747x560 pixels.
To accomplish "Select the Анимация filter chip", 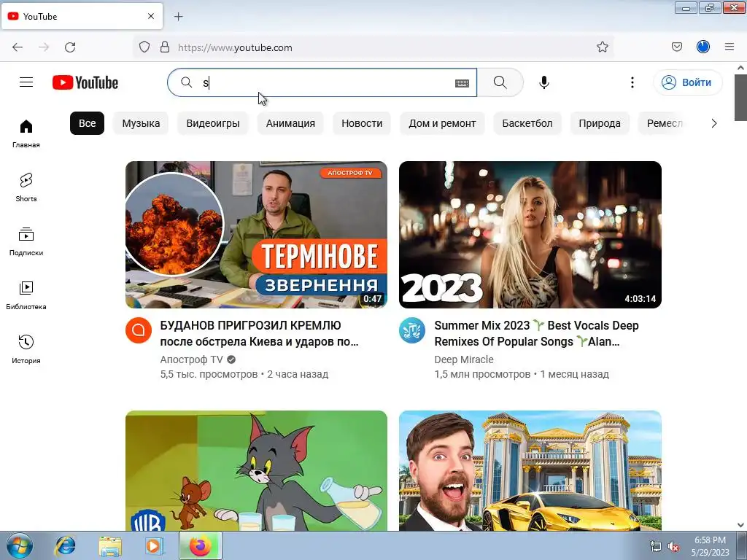I will 290,123.
